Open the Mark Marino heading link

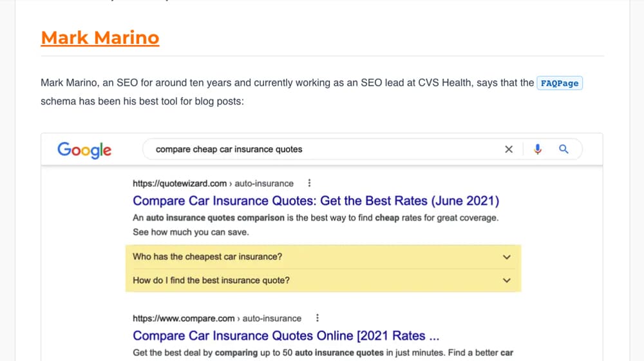coord(100,38)
